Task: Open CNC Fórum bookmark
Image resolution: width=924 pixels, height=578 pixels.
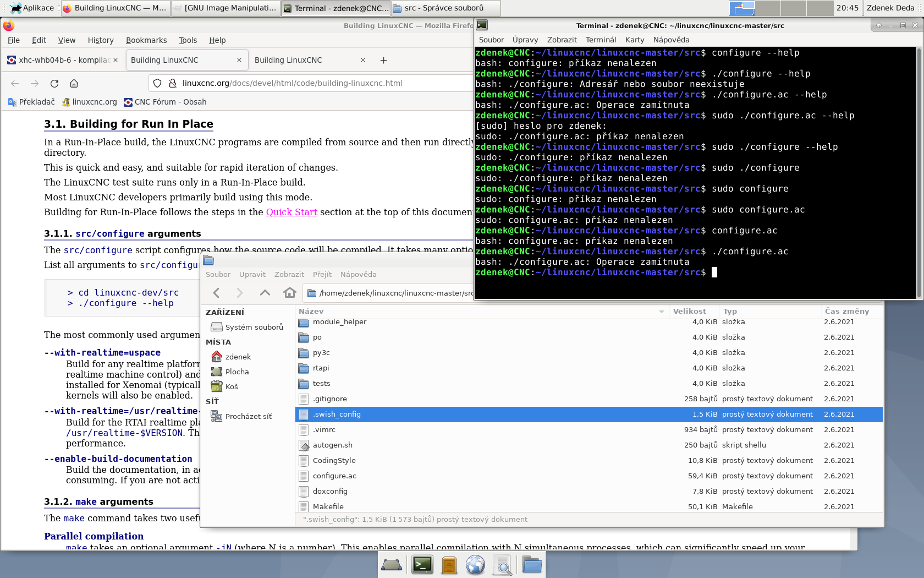Action: 165,102
